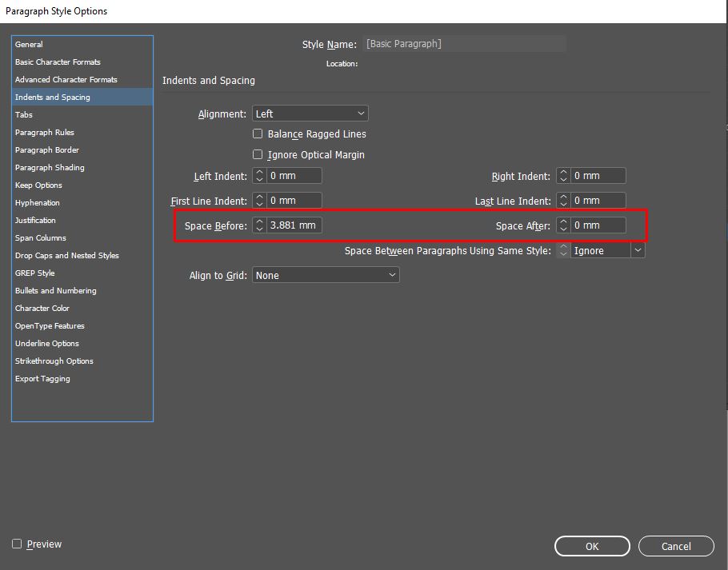Viewport: 728px width, 570px height.
Task: Click the Style Name text field
Action: pyautogui.click(x=464, y=44)
